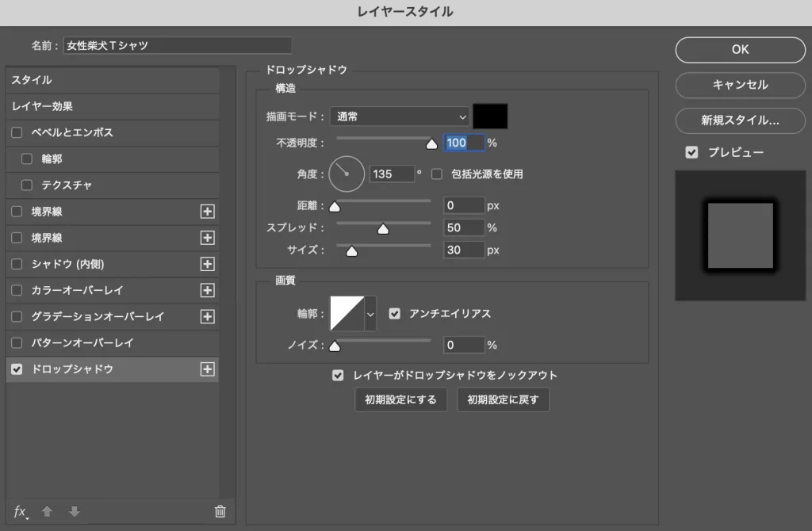Click the move effect up arrow
Viewport: 812px width, 531px height.
[48, 512]
